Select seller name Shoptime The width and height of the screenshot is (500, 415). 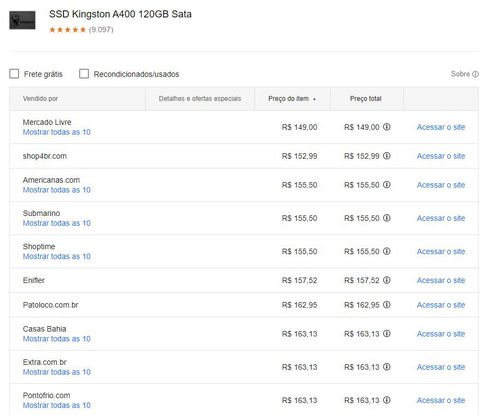click(x=39, y=246)
